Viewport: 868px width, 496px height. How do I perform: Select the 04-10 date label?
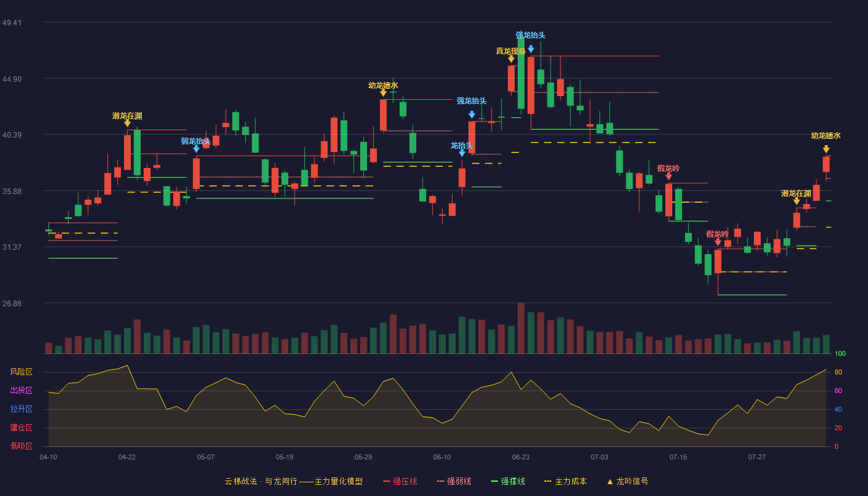click(48, 457)
